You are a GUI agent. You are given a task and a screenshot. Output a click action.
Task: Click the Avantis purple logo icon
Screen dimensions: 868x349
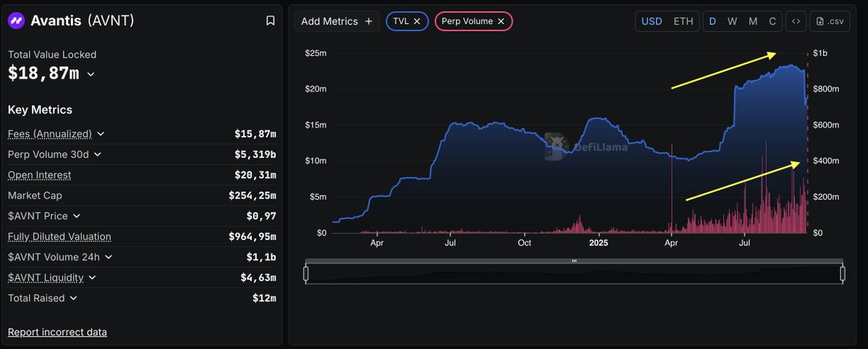click(x=17, y=21)
